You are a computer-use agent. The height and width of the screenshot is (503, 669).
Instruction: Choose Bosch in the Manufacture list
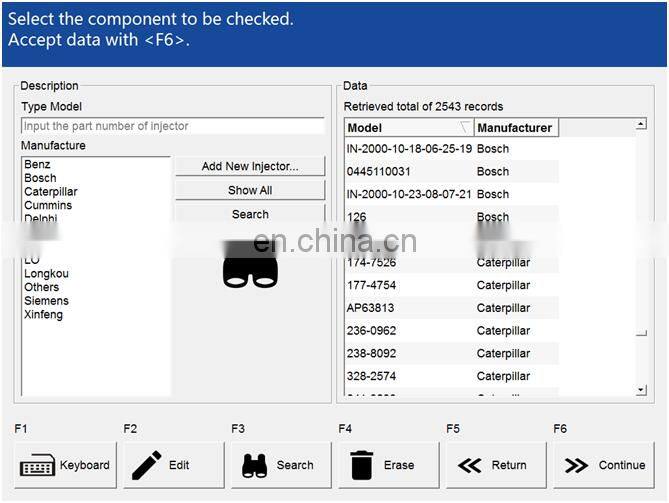[x=40, y=178]
